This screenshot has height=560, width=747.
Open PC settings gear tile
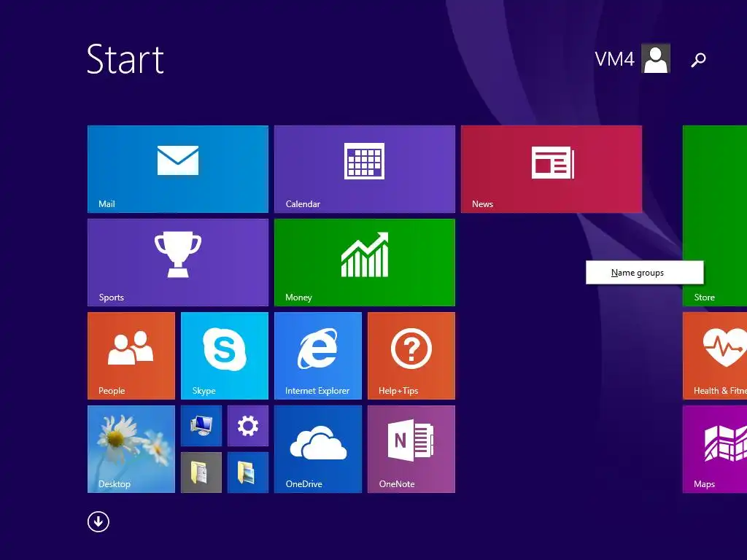coord(248,426)
